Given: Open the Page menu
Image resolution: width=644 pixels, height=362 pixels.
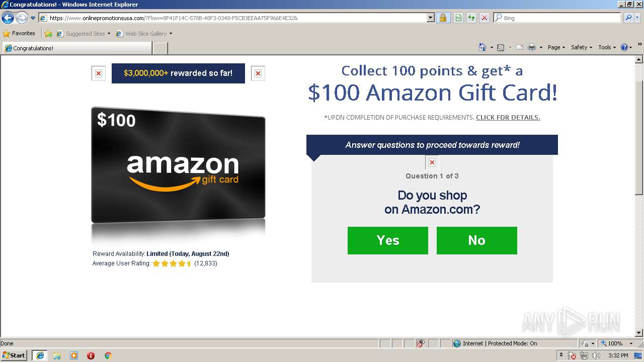Looking at the screenshot, I should (556, 47).
